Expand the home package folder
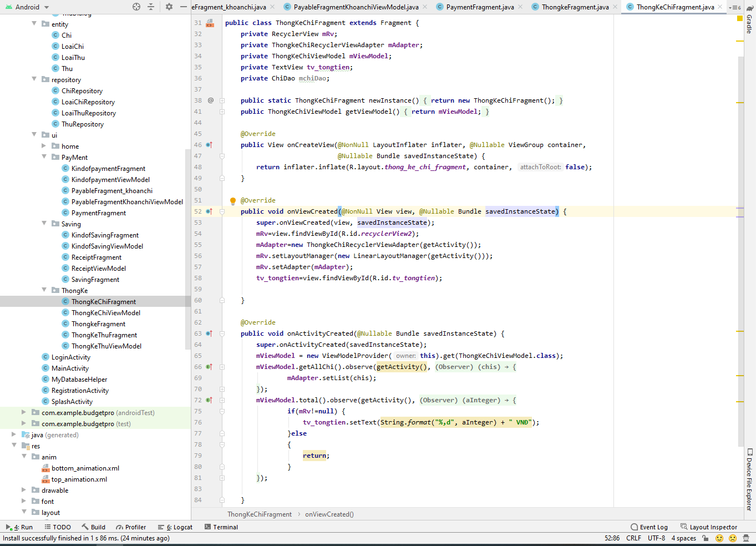Viewport: 756px width, 546px height. pyautogui.click(x=44, y=146)
